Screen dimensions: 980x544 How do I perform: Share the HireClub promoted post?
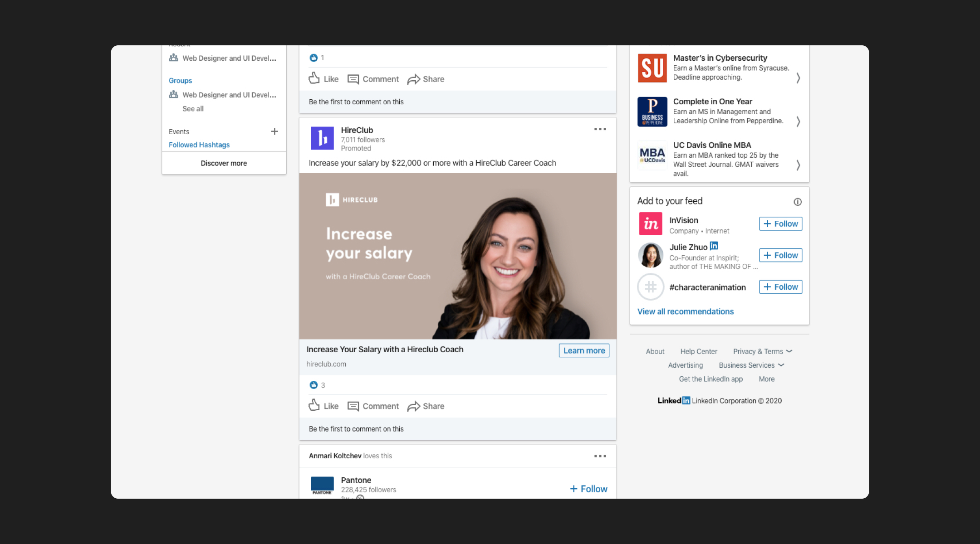[x=426, y=406]
